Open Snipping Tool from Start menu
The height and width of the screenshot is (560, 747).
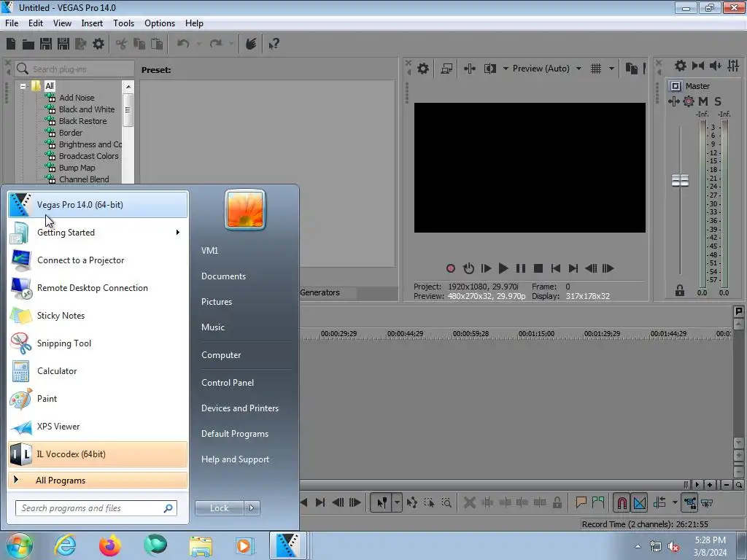coord(98,343)
